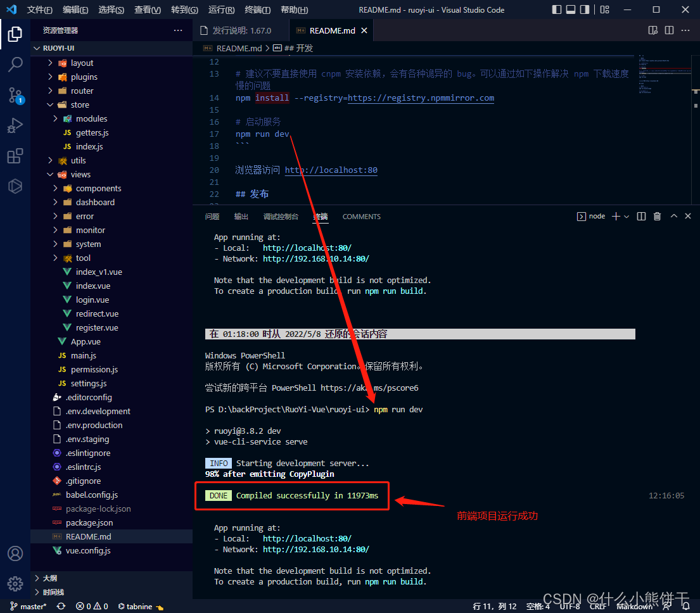700x613 pixels.
Task: Open the Explorer view in activity bar
Action: tap(15, 34)
